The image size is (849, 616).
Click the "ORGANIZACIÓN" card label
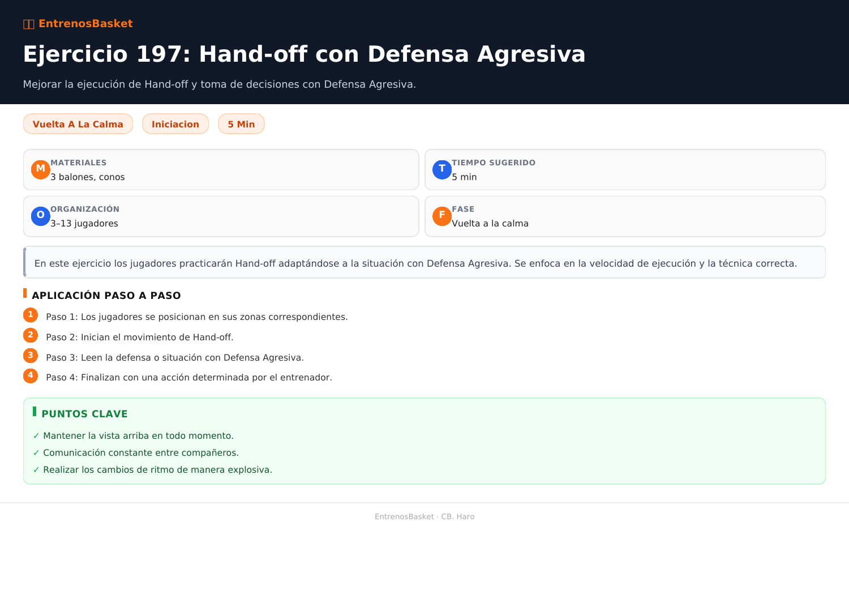(85, 209)
